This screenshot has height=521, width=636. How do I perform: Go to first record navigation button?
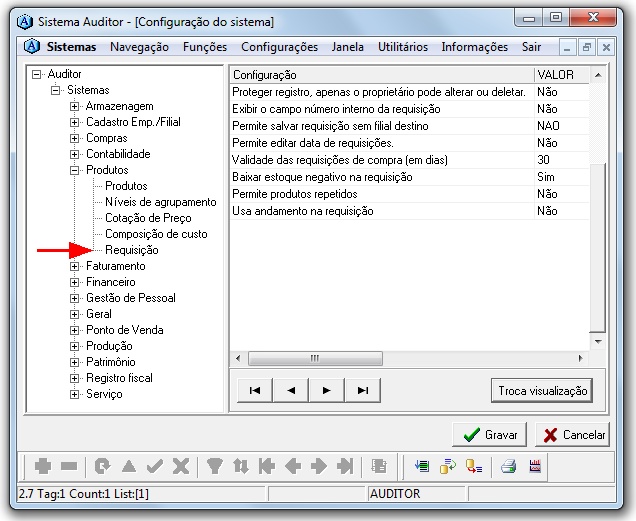254,391
